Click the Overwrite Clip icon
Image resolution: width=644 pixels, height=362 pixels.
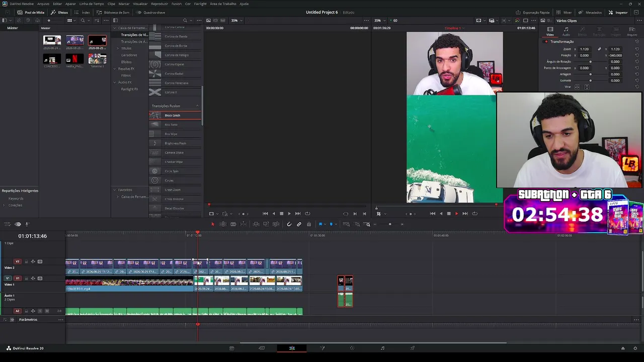266,224
